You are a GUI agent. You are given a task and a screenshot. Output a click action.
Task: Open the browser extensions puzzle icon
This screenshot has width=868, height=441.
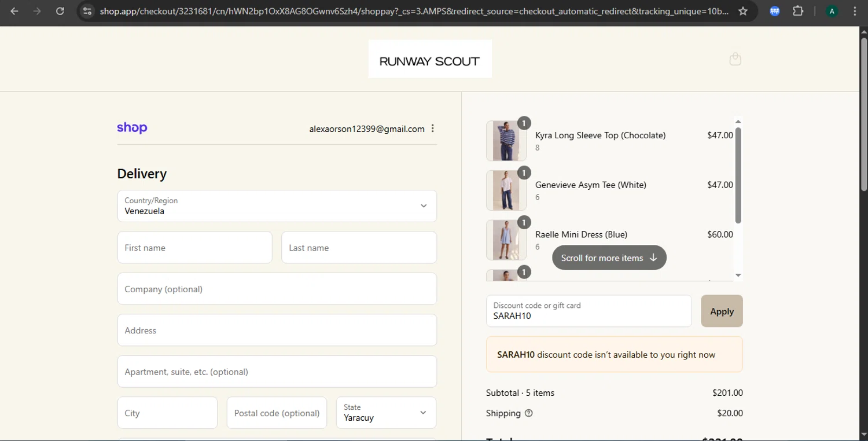pos(798,11)
